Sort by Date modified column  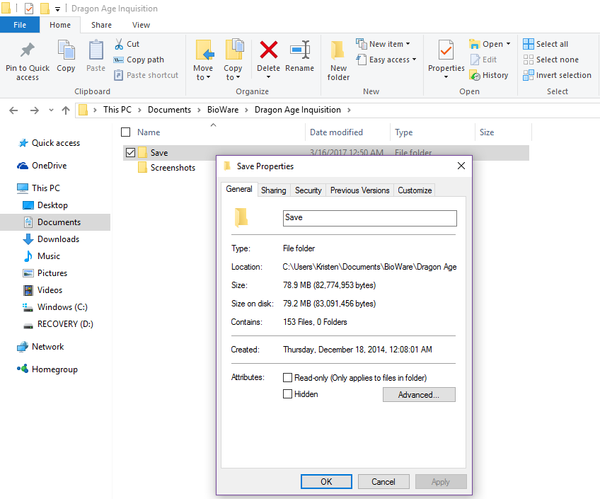(336, 132)
